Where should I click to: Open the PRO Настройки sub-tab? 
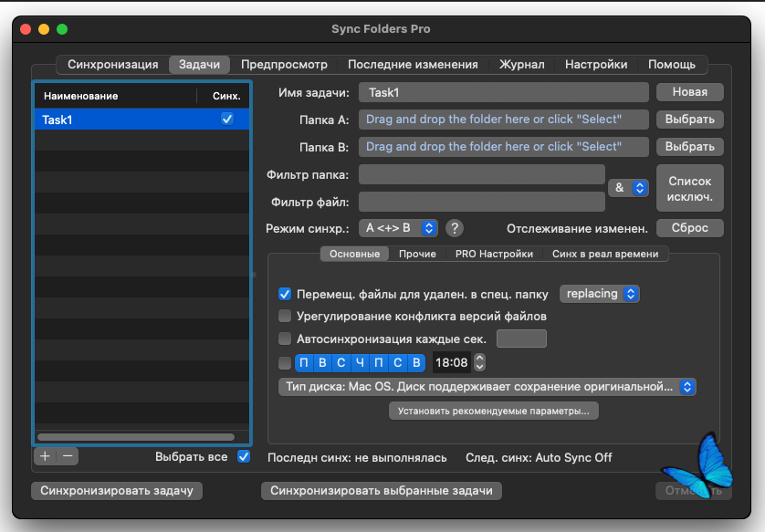click(494, 254)
